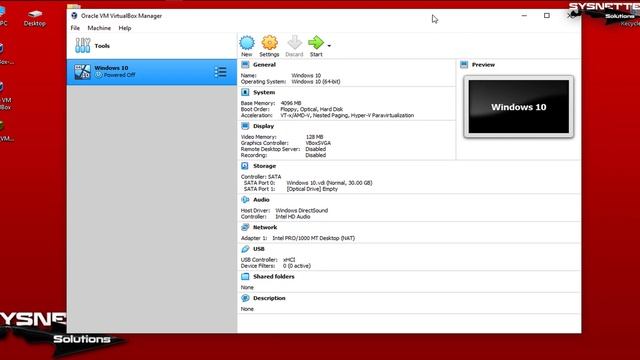Open the Help menu

coord(125,28)
